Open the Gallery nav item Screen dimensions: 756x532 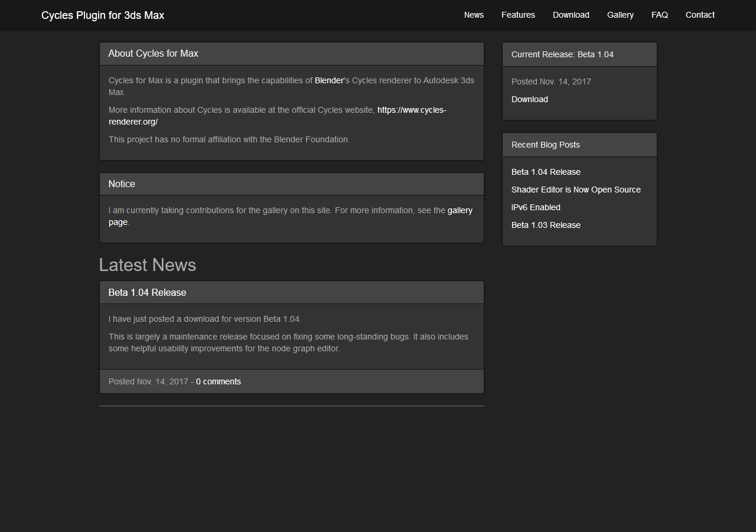[620, 15]
